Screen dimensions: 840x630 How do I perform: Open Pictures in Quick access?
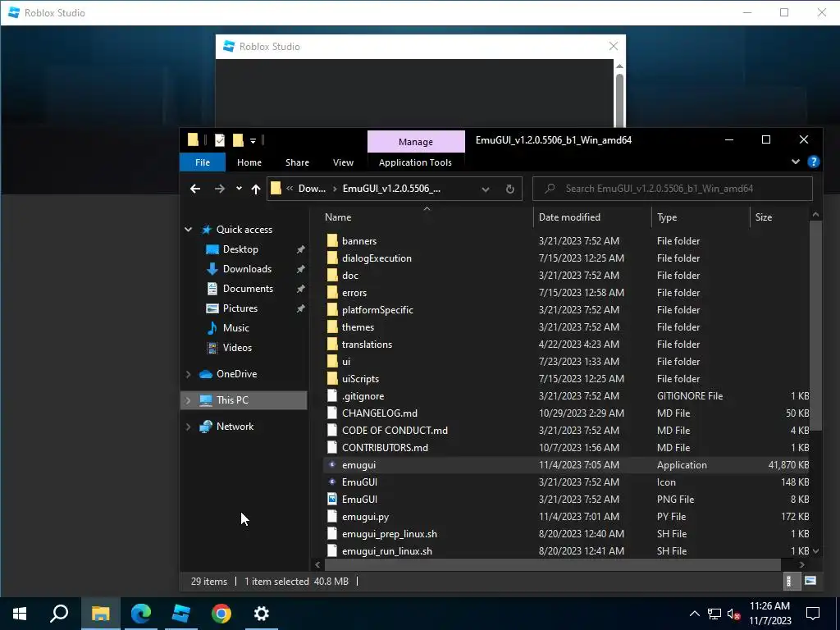(240, 308)
